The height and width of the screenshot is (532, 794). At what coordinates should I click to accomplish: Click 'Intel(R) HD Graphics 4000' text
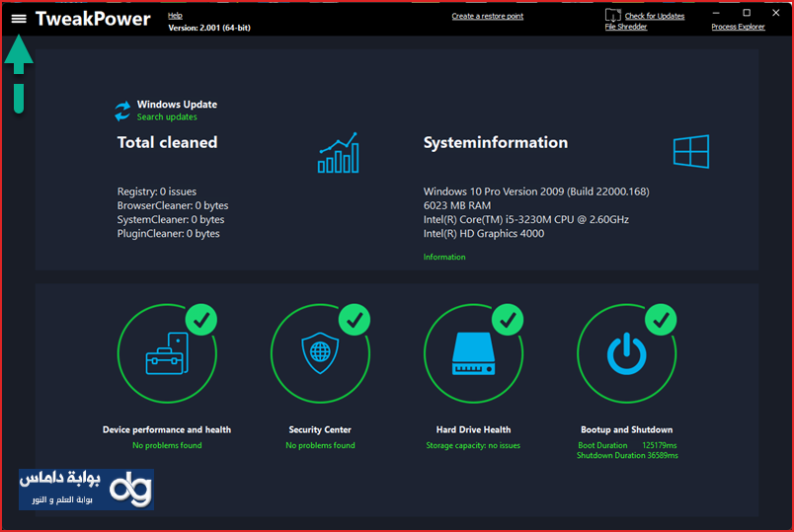click(484, 233)
